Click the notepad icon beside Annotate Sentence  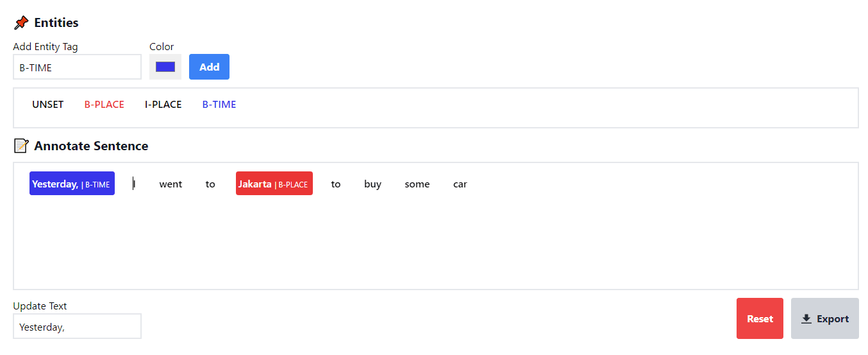[21, 146]
